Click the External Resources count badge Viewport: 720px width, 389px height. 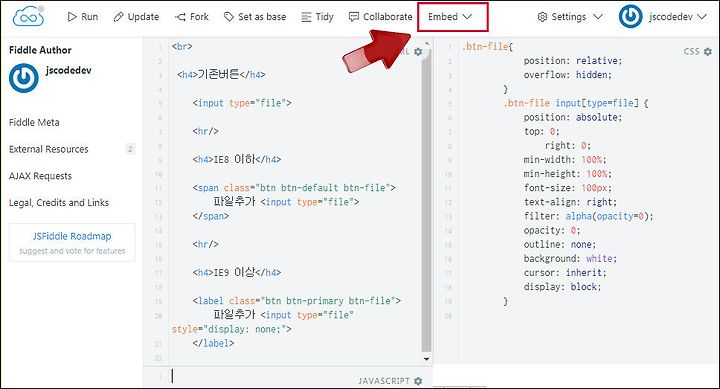point(130,149)
